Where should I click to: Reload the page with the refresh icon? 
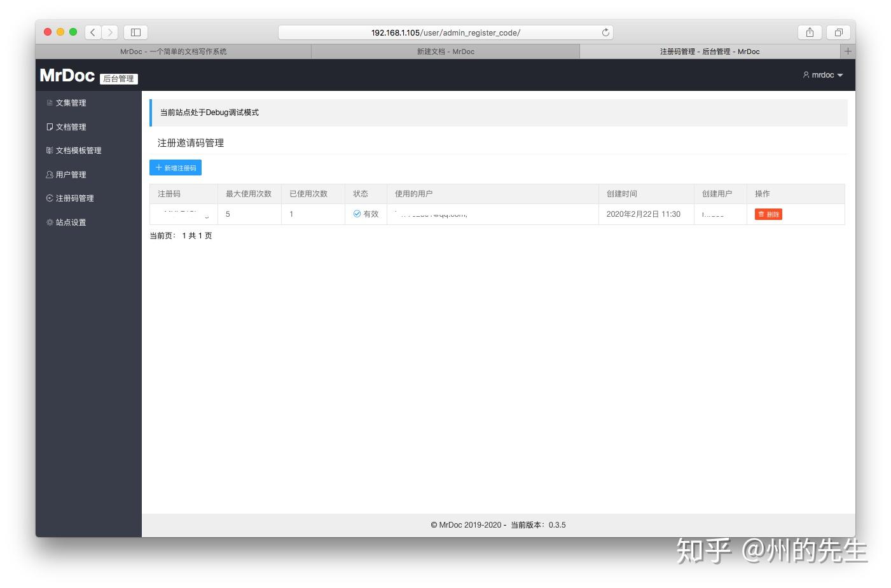(x=606, y=32)
